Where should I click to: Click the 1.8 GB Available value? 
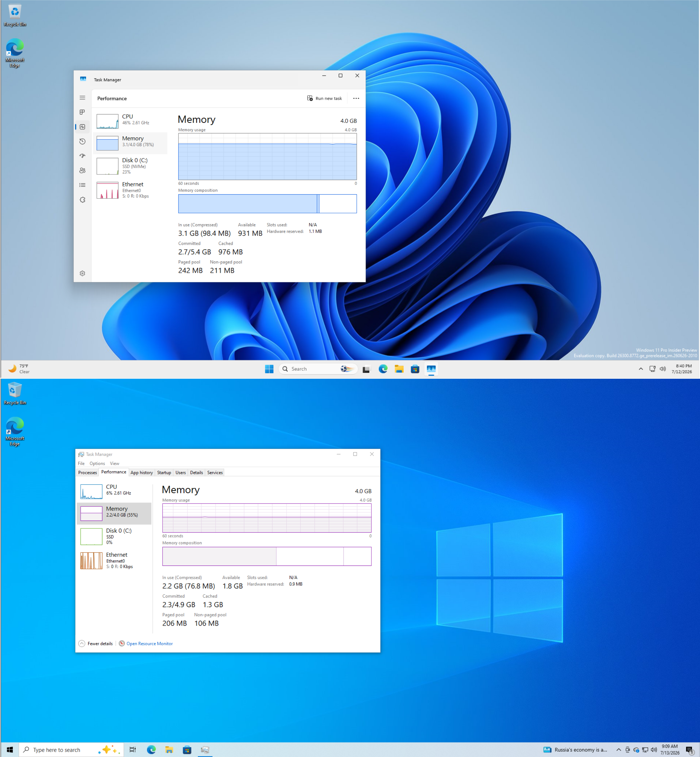pos(232,586)
